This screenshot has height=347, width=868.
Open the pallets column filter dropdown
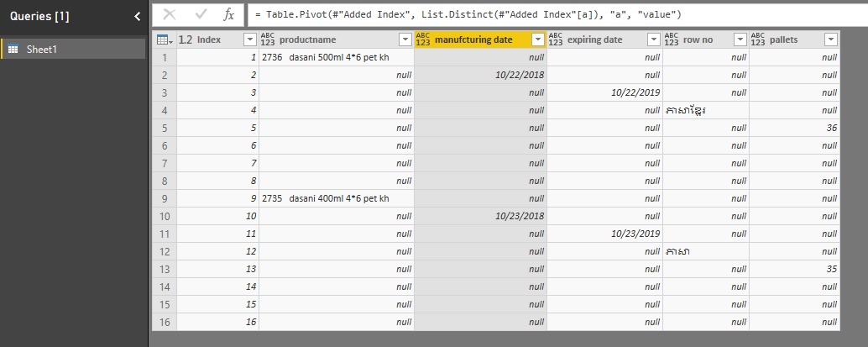pyautogui.click(x=830, y=40)
